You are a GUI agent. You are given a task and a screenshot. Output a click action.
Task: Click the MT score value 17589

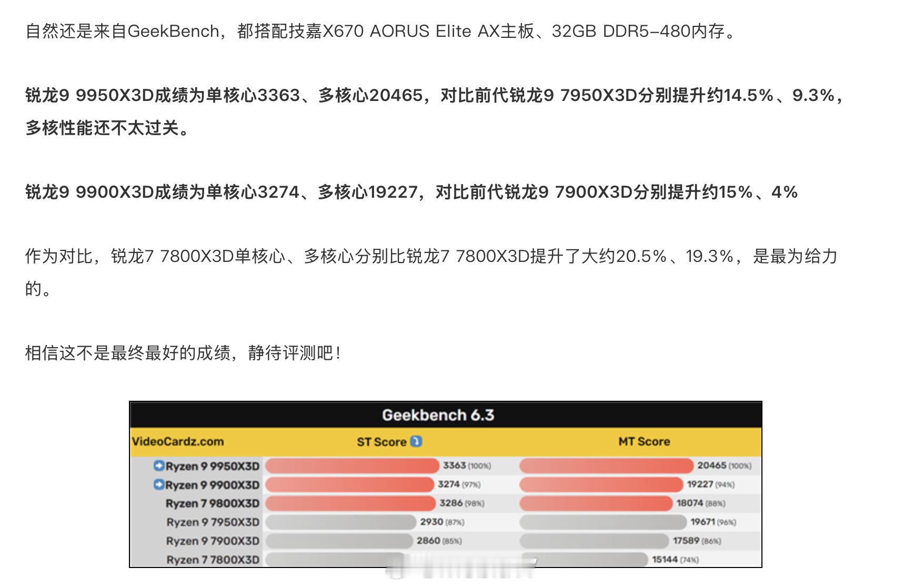686,540
